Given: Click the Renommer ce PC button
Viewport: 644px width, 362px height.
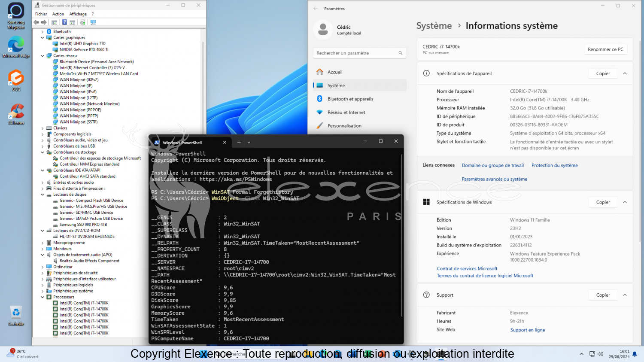Looking at the screenshot, I should coord(605,49).
